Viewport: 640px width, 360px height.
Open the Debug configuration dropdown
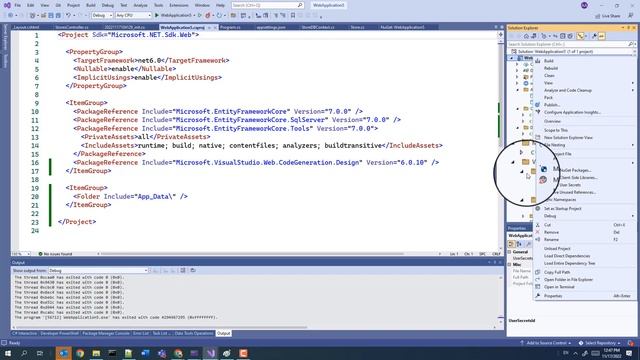(x=102, y=16)
